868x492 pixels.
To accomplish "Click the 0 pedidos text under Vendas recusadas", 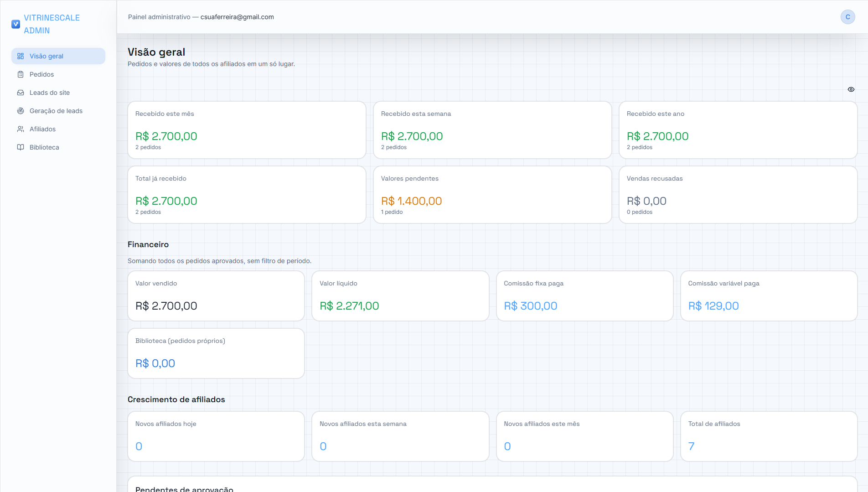I will (x=639, y=212).
